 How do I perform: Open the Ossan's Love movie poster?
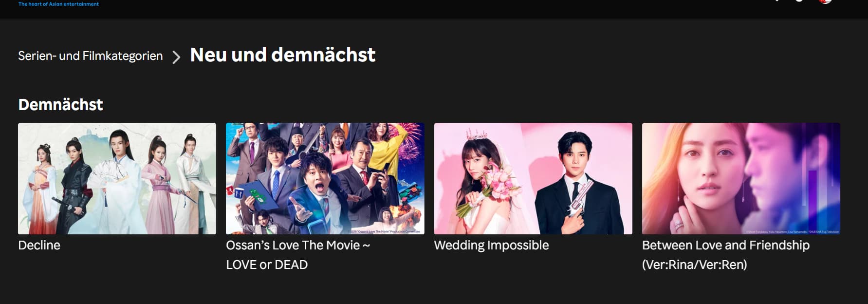coord(325,178)
